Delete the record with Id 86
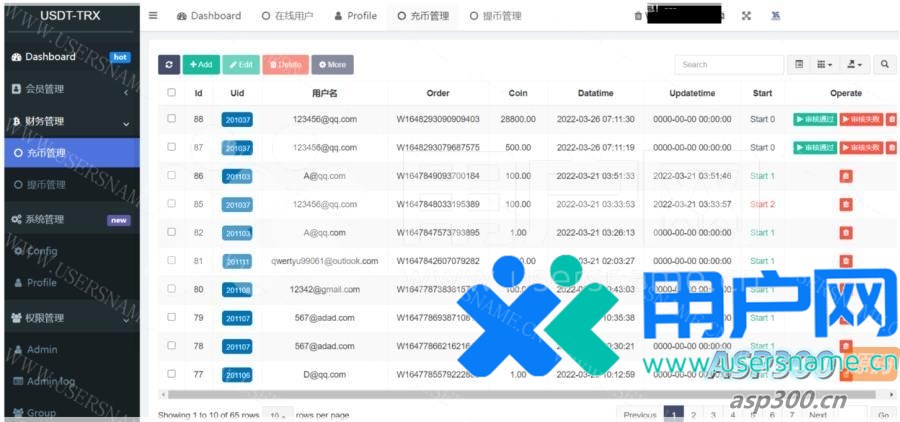The image size is (900, 422). (x=846, y=176)
